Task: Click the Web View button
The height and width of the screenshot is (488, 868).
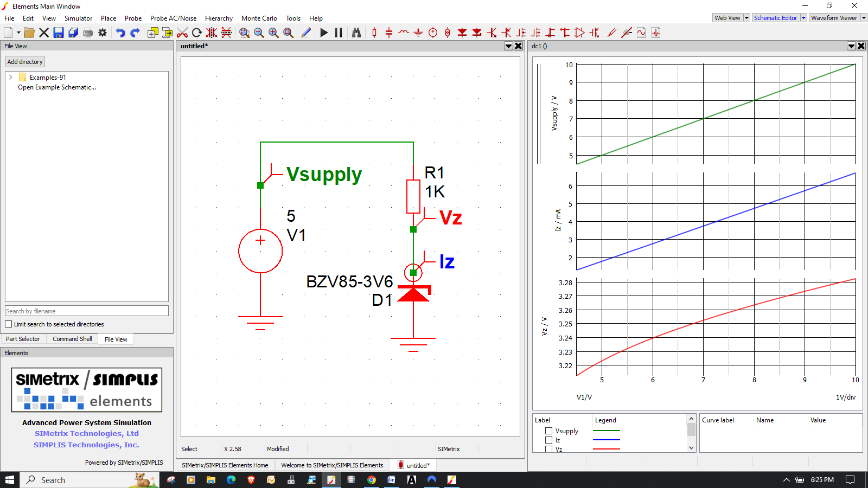Action: (x=727, y=18)
